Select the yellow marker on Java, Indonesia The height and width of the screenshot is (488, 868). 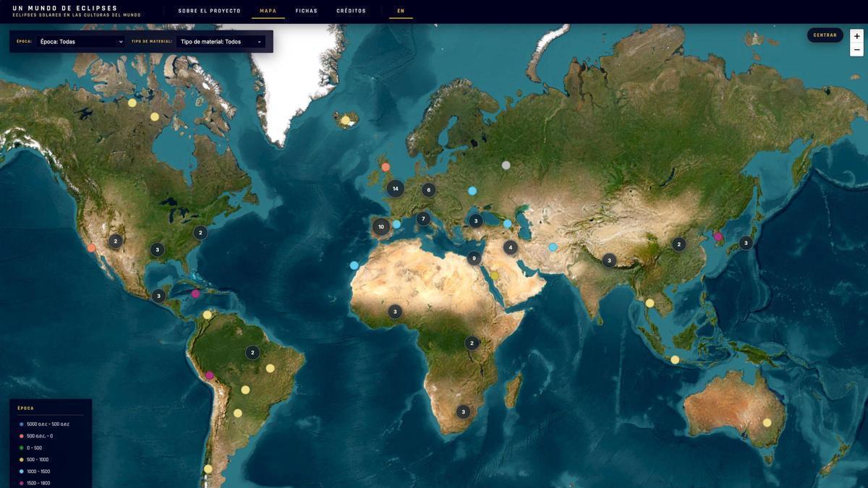pyautogui.click(x=675, y=359)
